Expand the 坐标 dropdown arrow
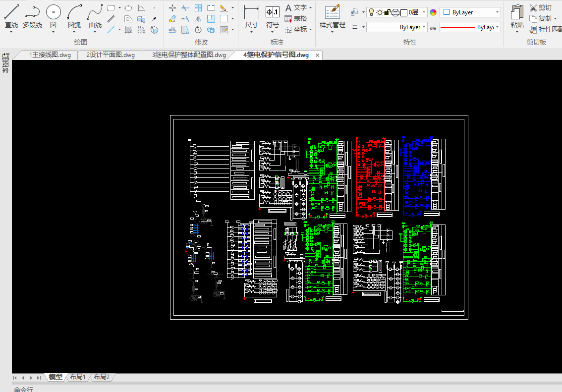 [x=310, y=29]
